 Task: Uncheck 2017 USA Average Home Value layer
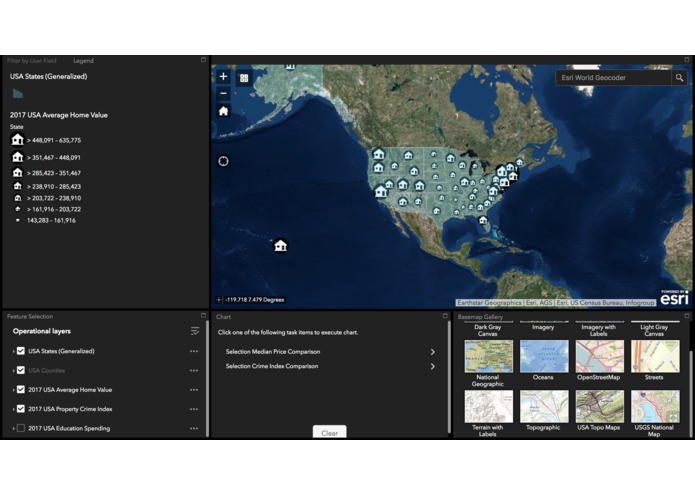click(21, 389)
